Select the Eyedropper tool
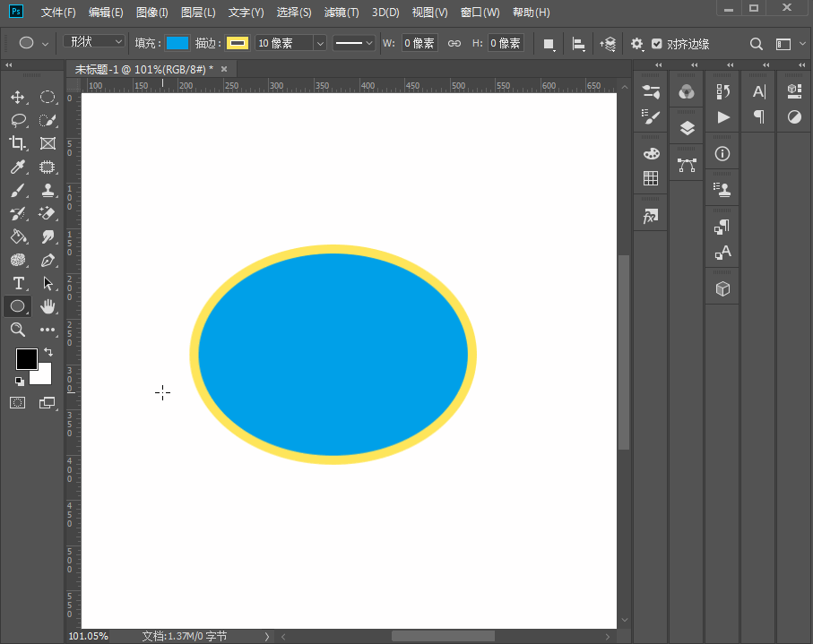The width and height of the screenshot is (813, 644). [x=18, y=167]
